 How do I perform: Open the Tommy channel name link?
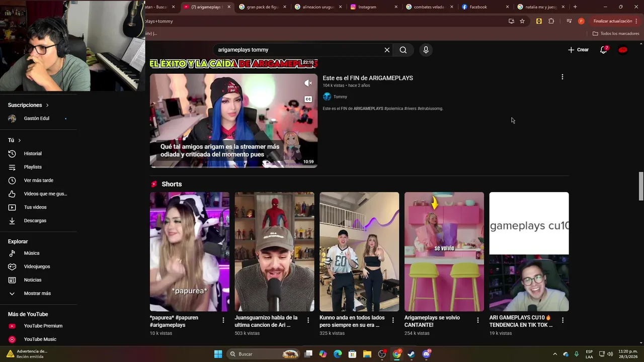pos(340,97)
